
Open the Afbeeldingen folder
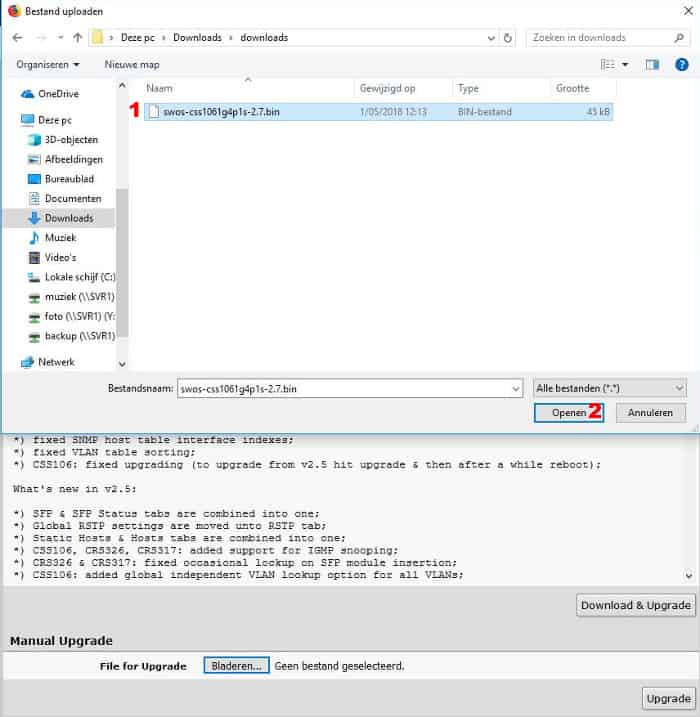[x=65, y=160]
